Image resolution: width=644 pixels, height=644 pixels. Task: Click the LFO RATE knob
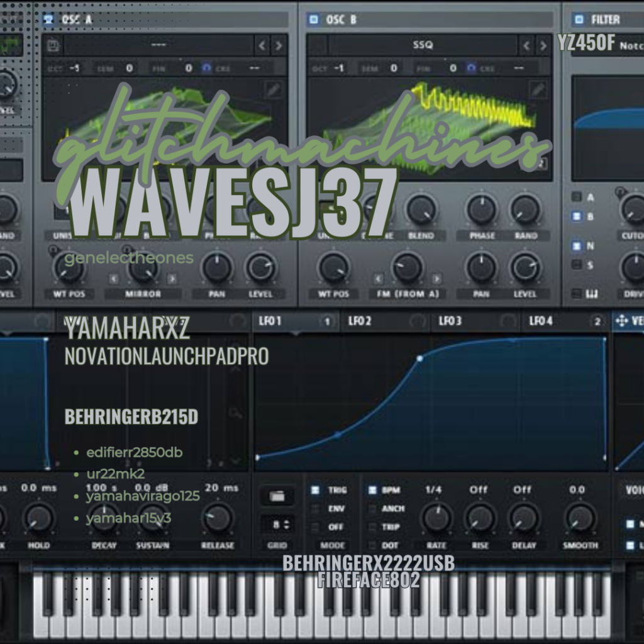click(436, 519)
